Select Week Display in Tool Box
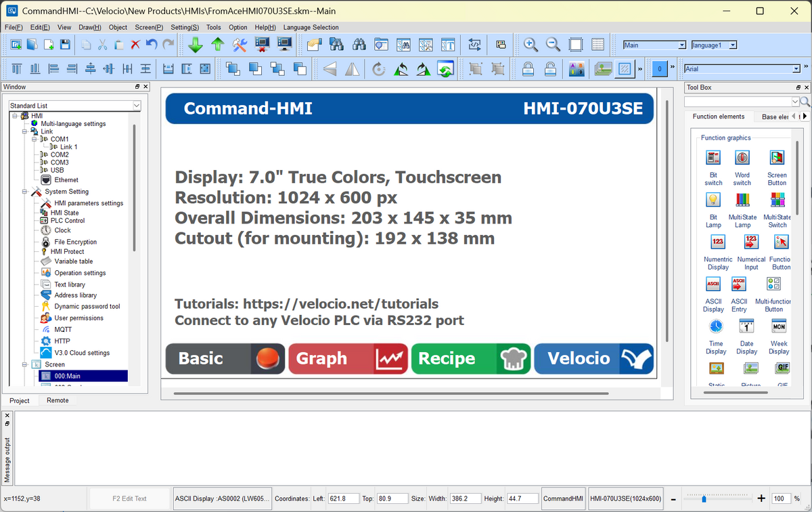This screenshot has height=512, width=812. tap(779, 337)
